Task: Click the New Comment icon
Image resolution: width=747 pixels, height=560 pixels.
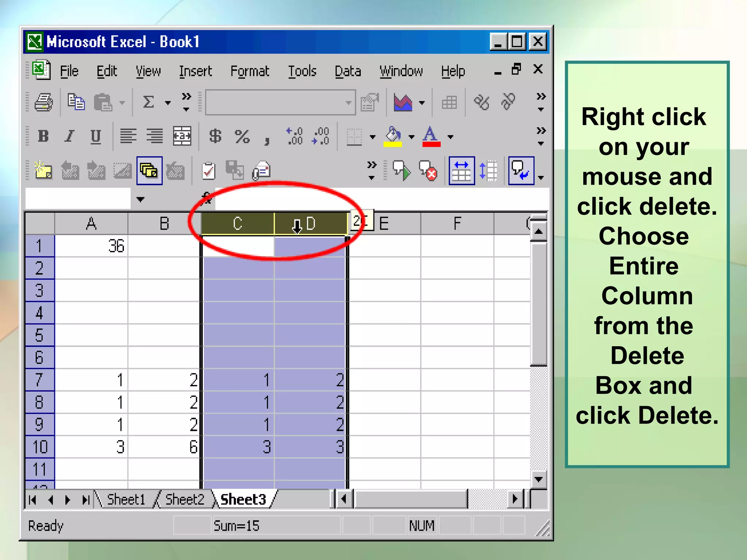Action: point(43,171)
